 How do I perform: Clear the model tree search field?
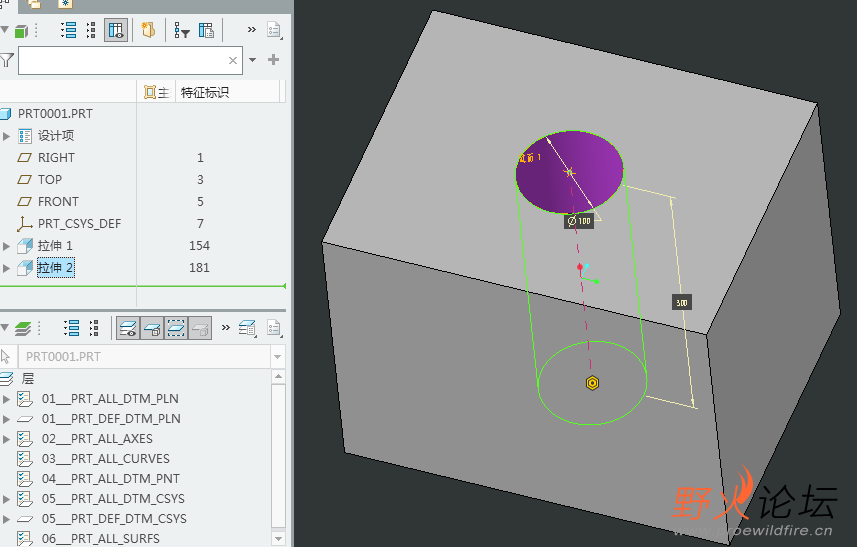pyautogui.click(x=233, y=60)
